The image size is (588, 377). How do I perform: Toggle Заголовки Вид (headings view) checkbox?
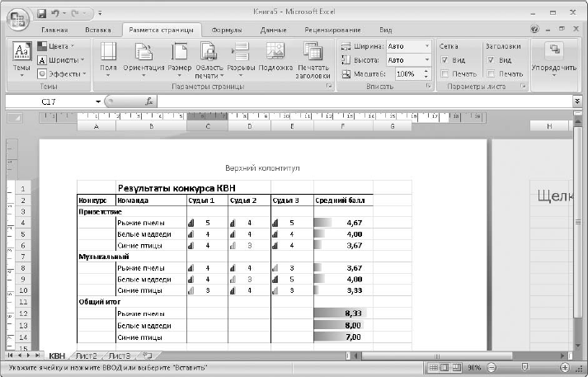[492, 60]
